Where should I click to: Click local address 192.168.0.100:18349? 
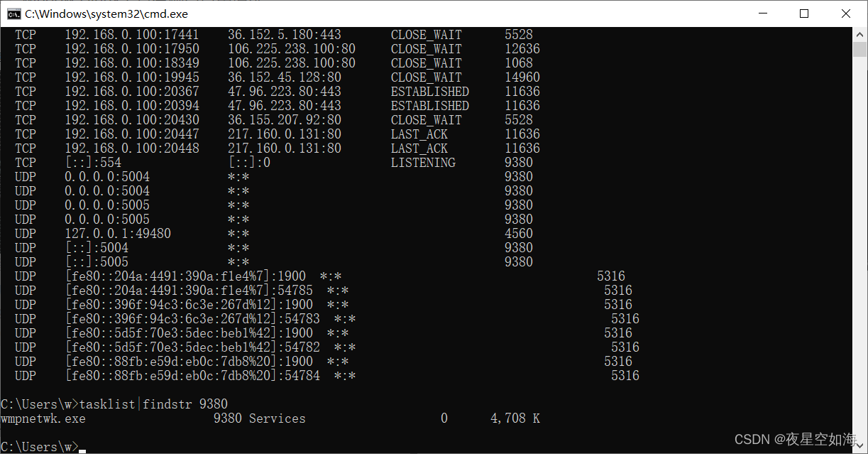(132, 63)
